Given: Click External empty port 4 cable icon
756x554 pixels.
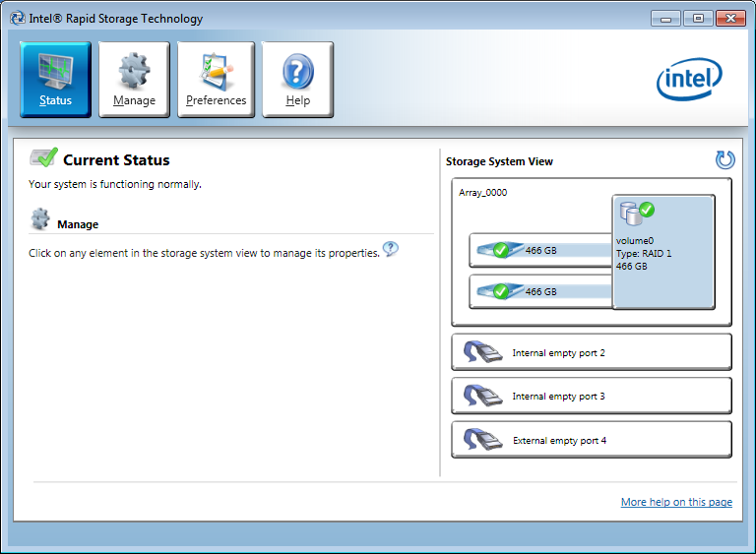Looking at the screenshot, I should click(482, 439).
